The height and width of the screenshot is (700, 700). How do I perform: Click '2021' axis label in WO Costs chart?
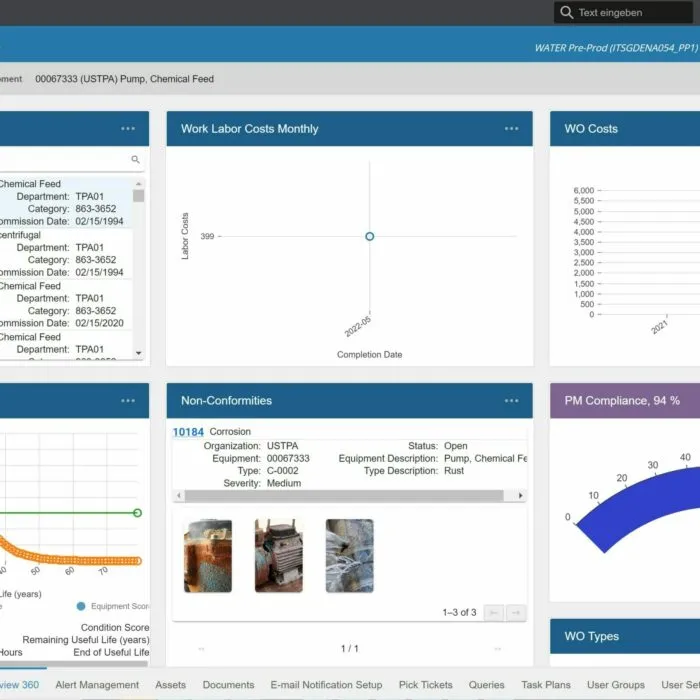(659, 327)
